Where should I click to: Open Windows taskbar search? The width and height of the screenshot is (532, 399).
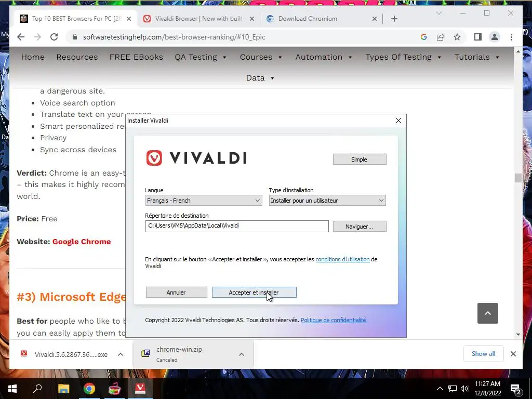[x=37, y=389]
